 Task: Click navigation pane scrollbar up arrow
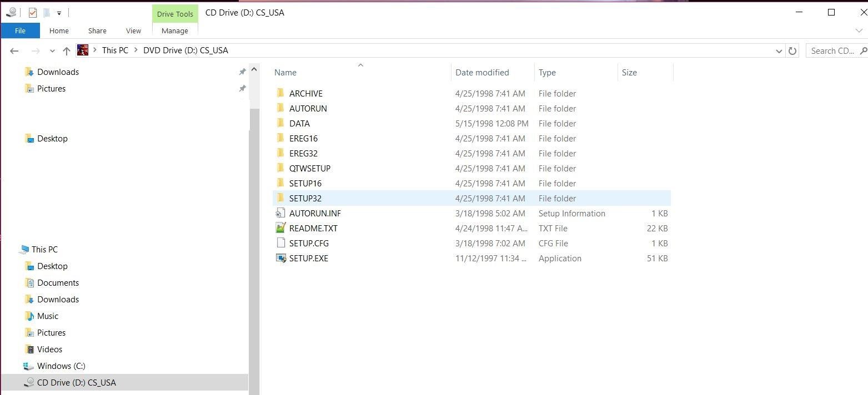(x=254, y=69)
